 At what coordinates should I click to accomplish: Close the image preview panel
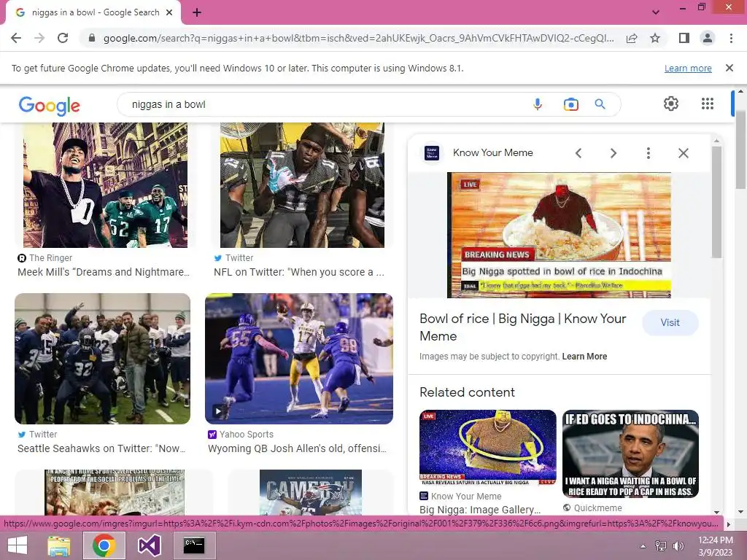click(683, 153)
